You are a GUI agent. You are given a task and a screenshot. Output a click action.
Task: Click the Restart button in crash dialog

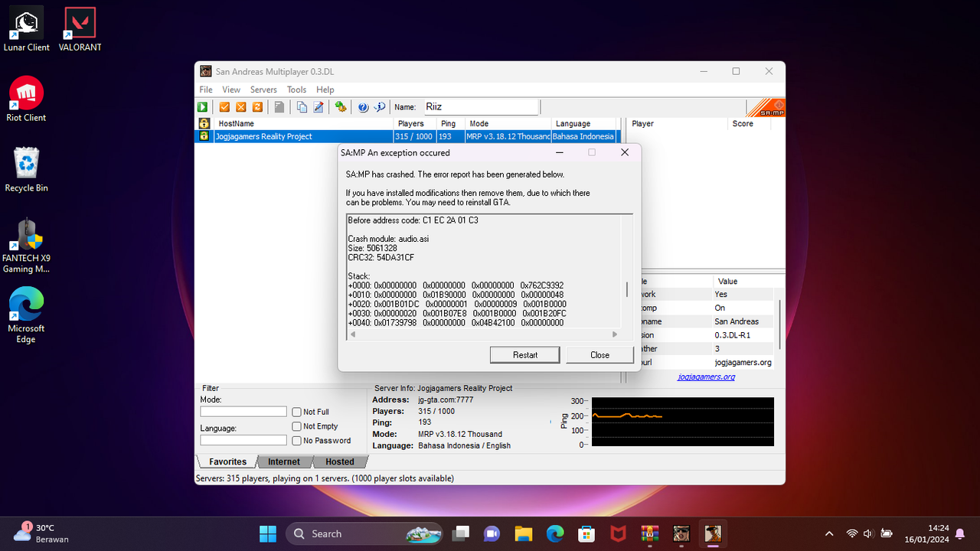[x=525, y=355]
